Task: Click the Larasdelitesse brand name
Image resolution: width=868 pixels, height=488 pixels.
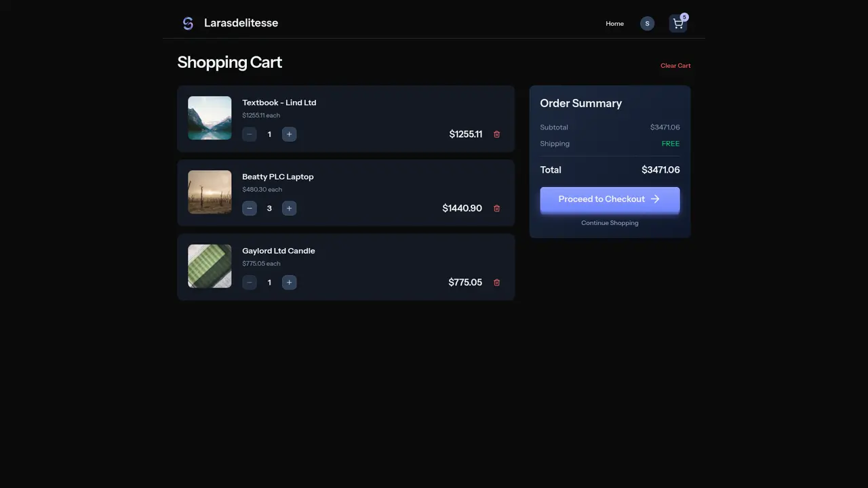Action: 241,23
